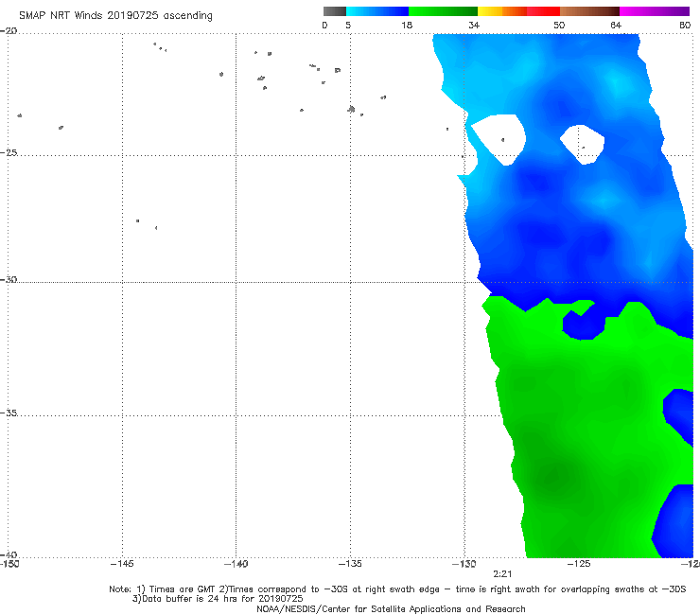Click the colorbar label "50"
Viewport: 700px width, 615px height.
point(559,25)
